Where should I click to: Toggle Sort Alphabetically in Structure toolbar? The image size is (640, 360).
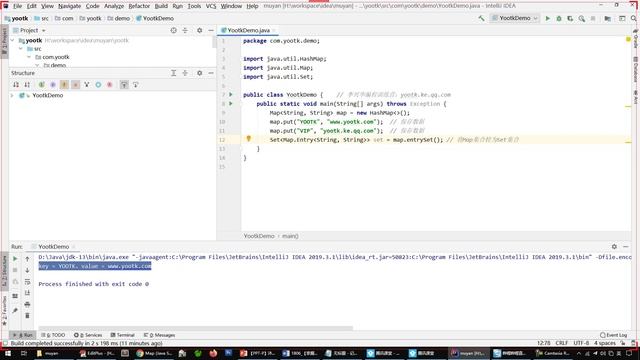(x=27, y=84)
